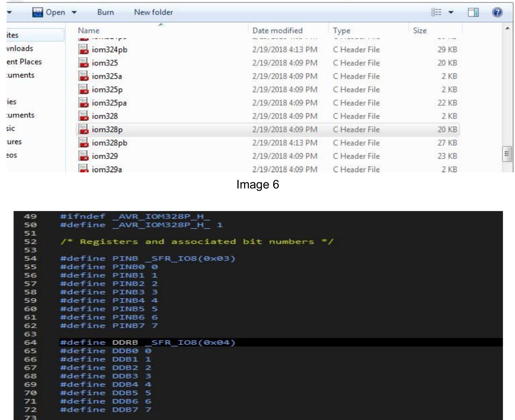Viewport: 515px width, 420px height.
Task: Click the scroll up arrow
Action: [507, 28]
